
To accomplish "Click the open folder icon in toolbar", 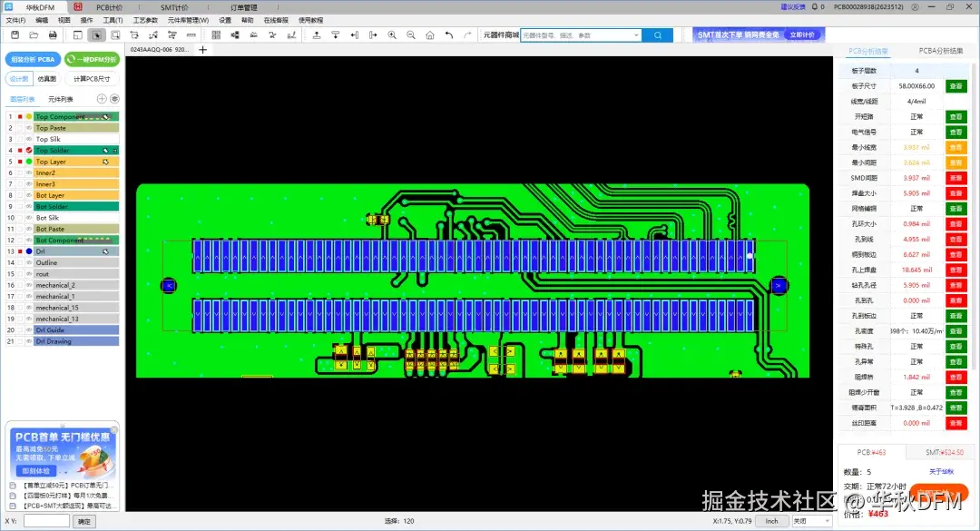I will pos(34,35).
